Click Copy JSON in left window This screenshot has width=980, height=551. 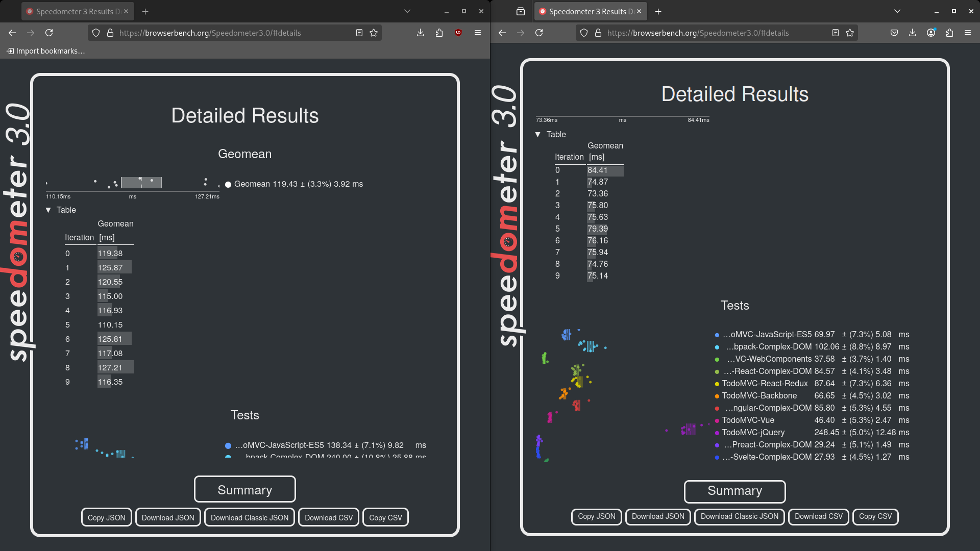click(106, 517)
